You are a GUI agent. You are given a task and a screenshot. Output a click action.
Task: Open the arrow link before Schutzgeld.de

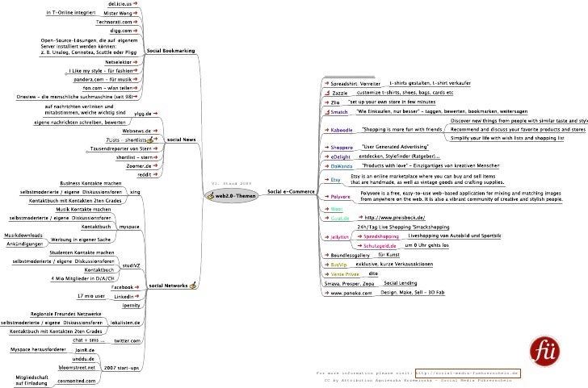pos(360,246)
